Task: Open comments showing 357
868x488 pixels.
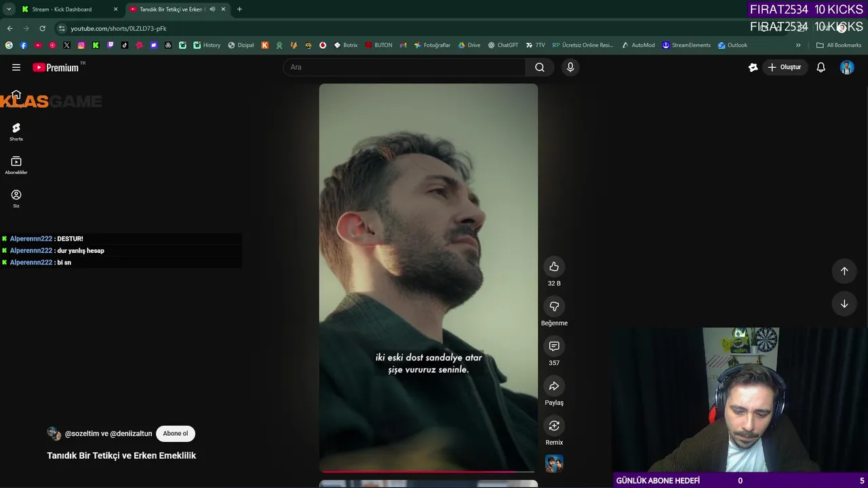Action: [x=554, y=346]
